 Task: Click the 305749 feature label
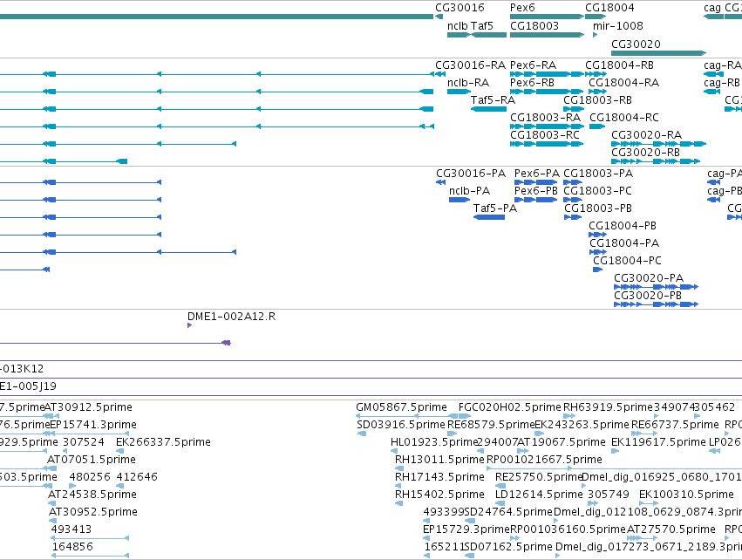pos(609,495)
